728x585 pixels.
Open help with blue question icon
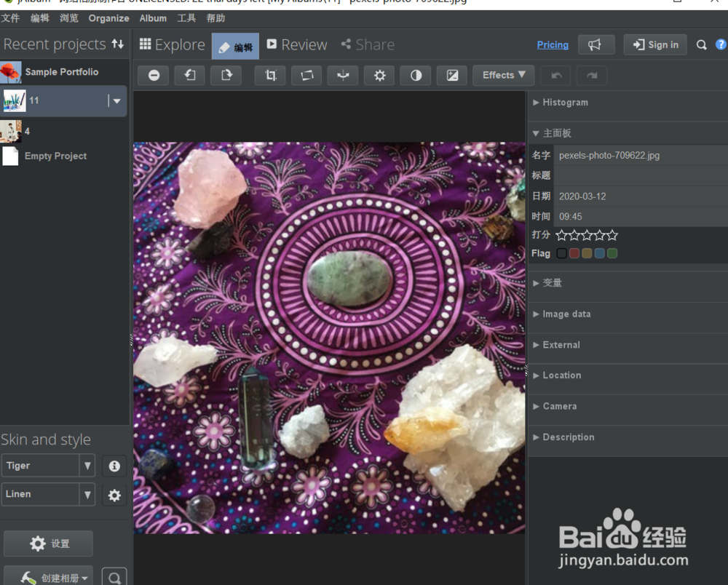tap(721, 44)
